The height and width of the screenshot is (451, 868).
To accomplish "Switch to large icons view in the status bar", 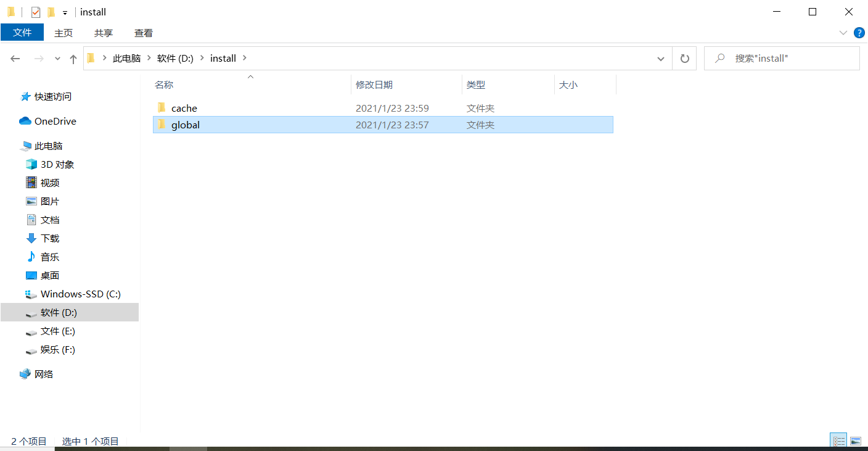I will [856, 440].
